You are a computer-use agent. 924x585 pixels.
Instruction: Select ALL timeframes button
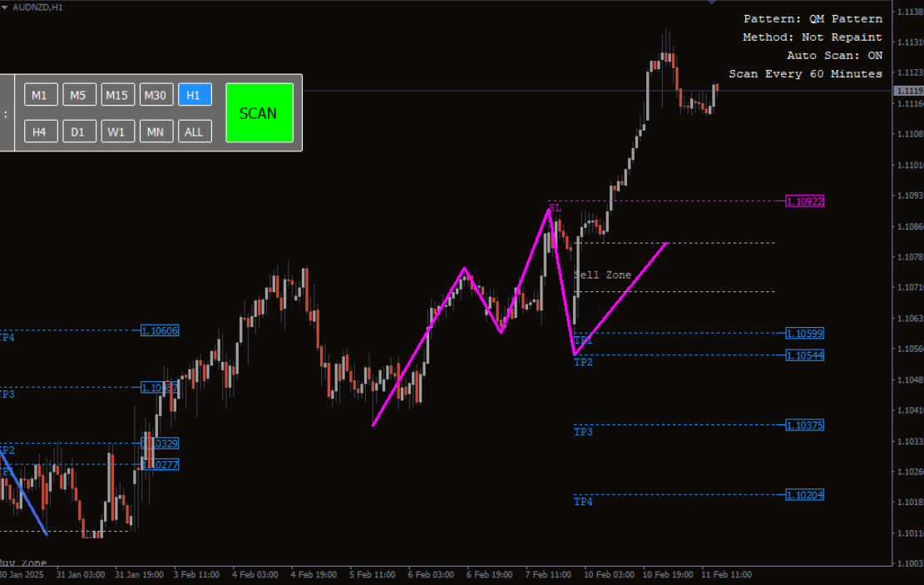195,131
